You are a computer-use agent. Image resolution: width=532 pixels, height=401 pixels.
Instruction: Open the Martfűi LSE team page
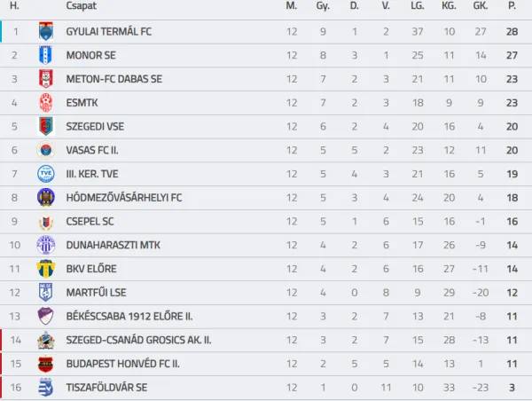tap(97, 293)
